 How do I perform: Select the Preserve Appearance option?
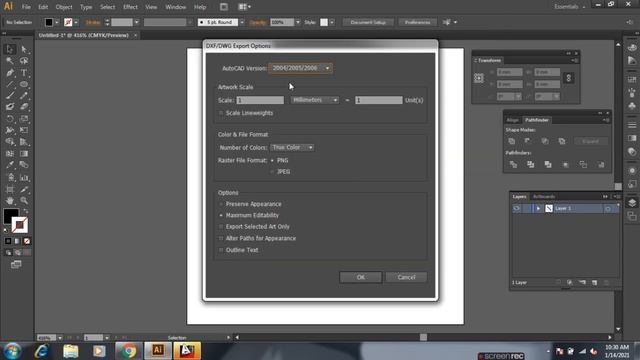pyautogui.click(x=221, y=204)
